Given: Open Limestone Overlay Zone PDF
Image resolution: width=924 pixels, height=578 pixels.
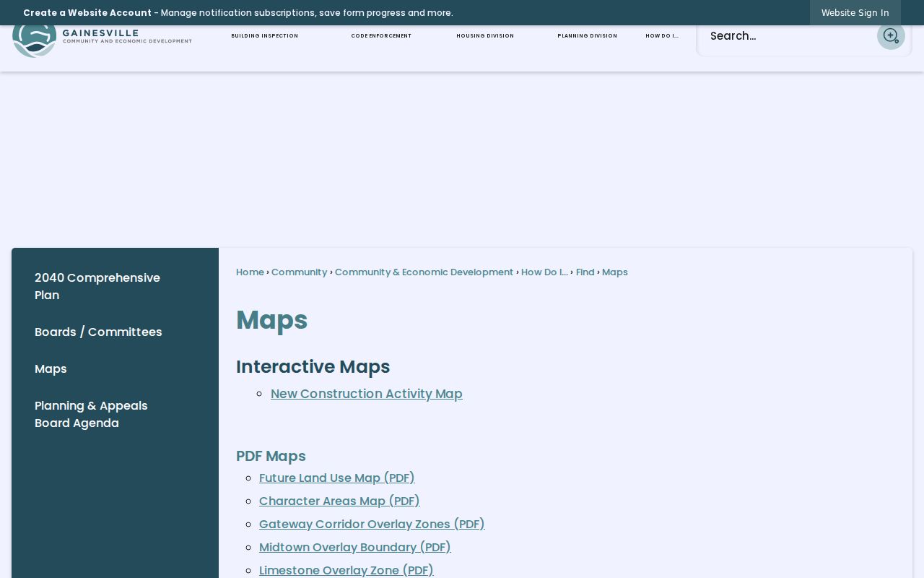Looking at the screenshot, I should pyautogui.click(x=346, y=570).
